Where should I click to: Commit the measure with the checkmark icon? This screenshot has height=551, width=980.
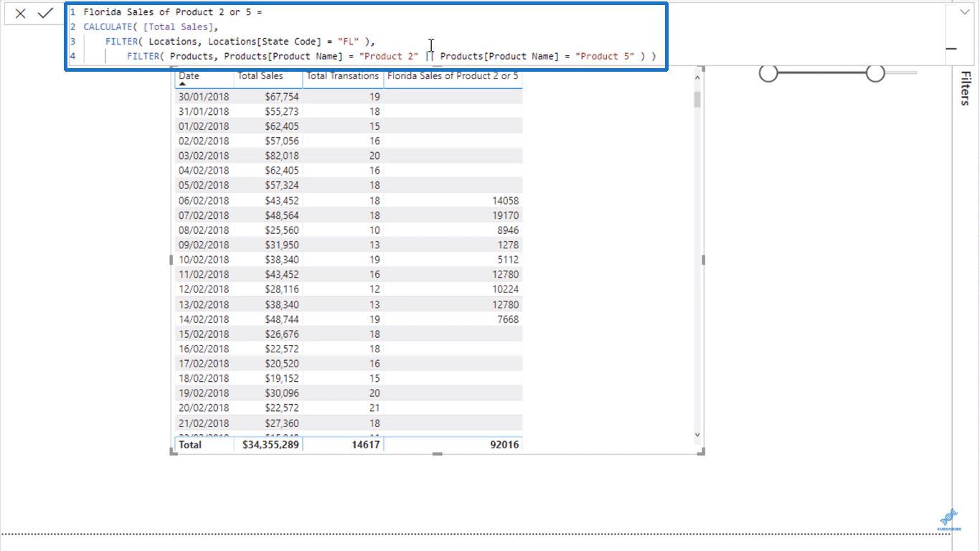pos(45,13)
